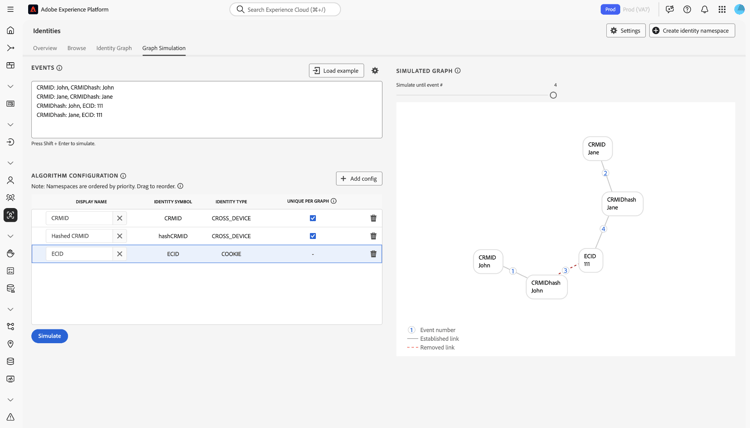The image size is (750, 428).
Task: Open Profiles icon in sidebar
Action: tap(11, 180)
